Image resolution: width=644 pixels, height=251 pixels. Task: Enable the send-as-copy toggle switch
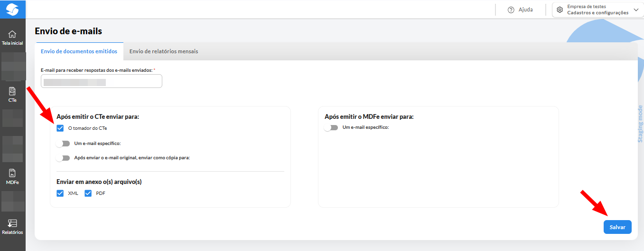(63, 158)
